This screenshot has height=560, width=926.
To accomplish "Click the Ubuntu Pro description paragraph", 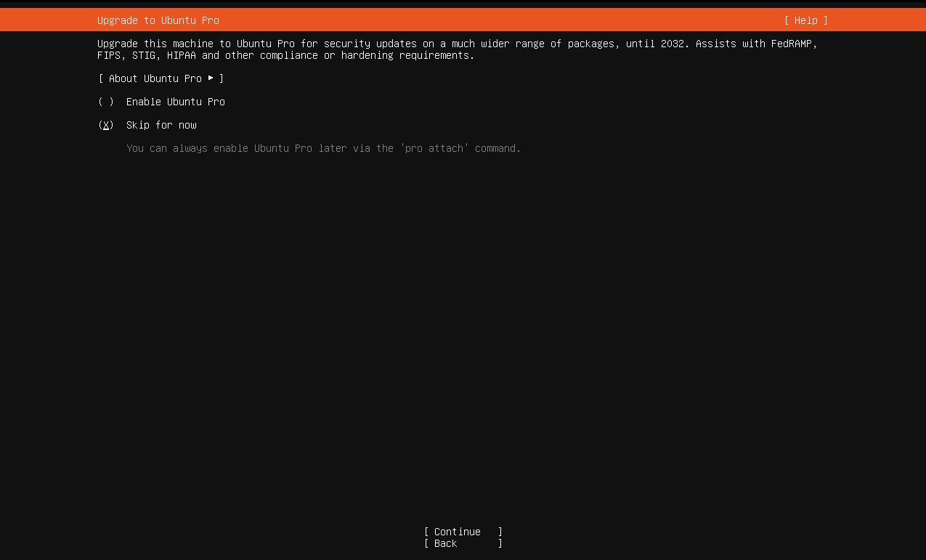I will coord(458,49).
